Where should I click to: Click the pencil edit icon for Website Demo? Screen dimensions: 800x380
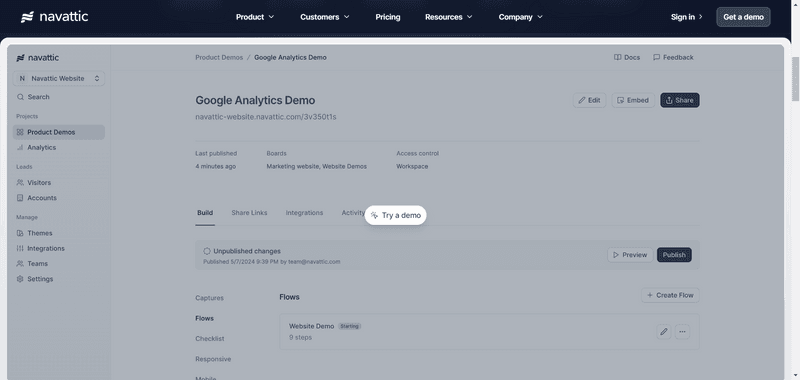[x=664, y=332]
